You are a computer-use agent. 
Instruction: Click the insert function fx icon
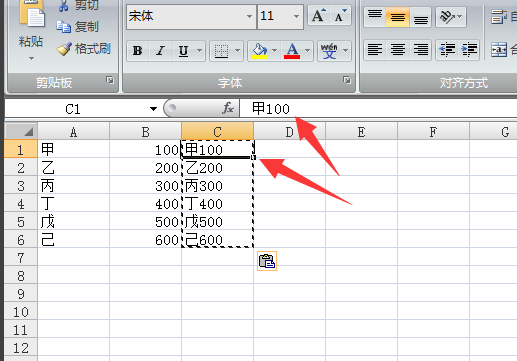(228, 108)
